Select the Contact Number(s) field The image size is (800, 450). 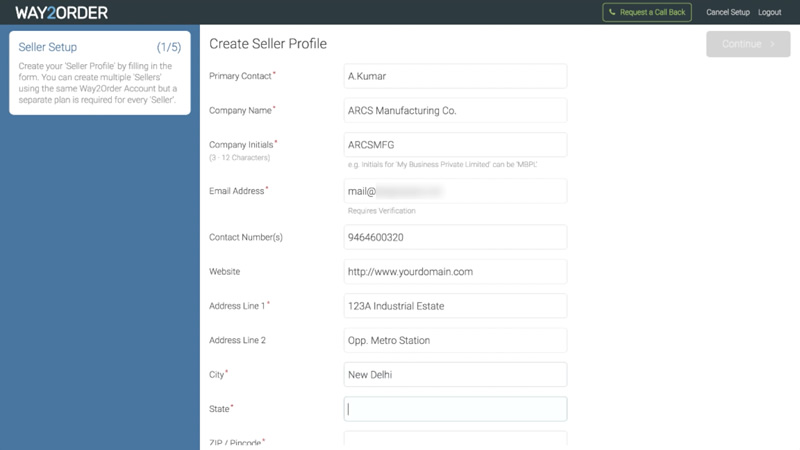455,237
